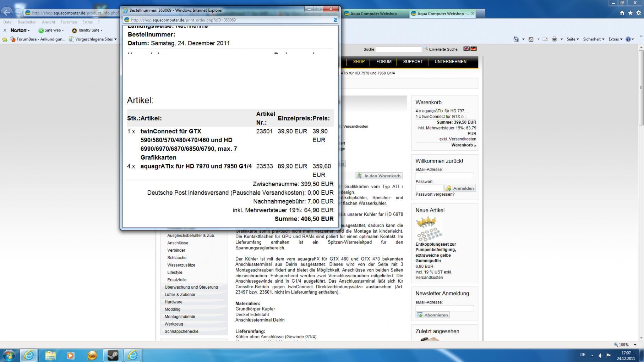The height and width of the screenshot is (362, 644).
Task: Open the Seite dropdown in command bar
Action: coord(573,39)
